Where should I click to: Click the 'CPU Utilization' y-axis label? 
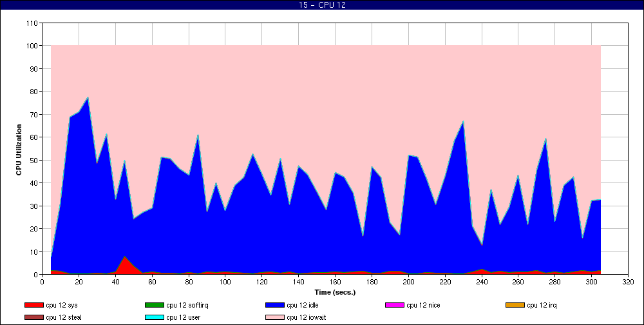pyautogui.click(x=19, y=150)
